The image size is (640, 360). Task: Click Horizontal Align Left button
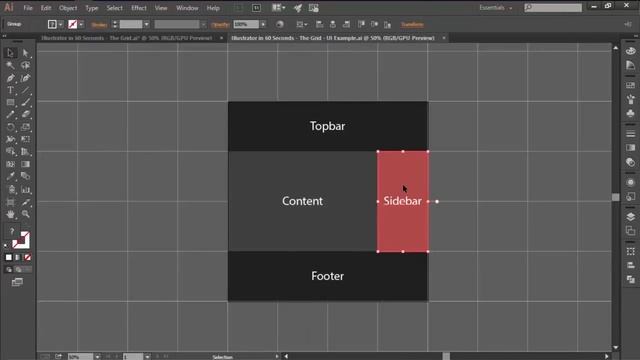[320, 24]
